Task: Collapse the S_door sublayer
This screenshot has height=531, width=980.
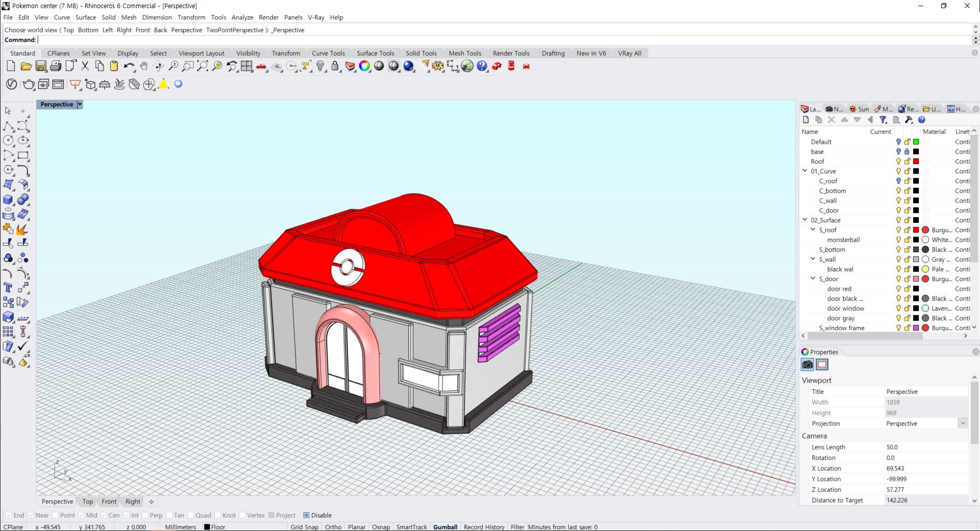Action: [813, 279]
